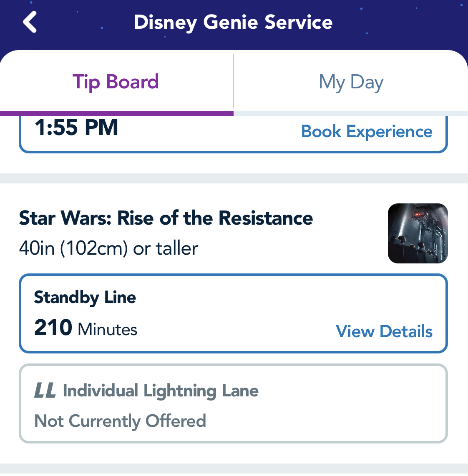Click the LL Lightning Lane icon
Screen dimensions: 468x476
pos(45,391)
